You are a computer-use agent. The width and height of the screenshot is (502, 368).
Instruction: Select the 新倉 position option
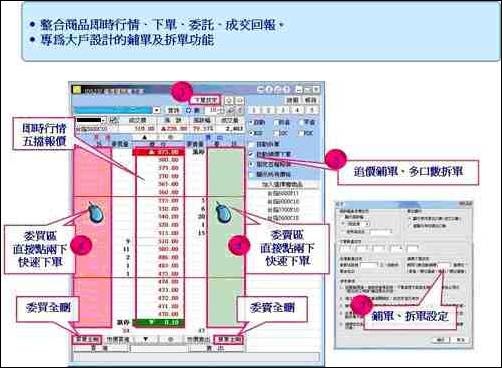coord(276,123)
